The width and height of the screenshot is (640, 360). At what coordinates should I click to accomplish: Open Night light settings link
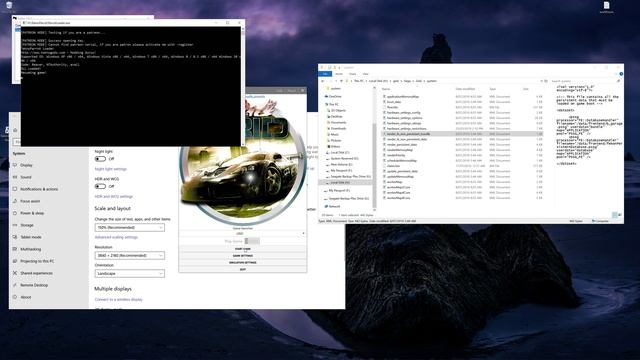[x=111, y=169]
